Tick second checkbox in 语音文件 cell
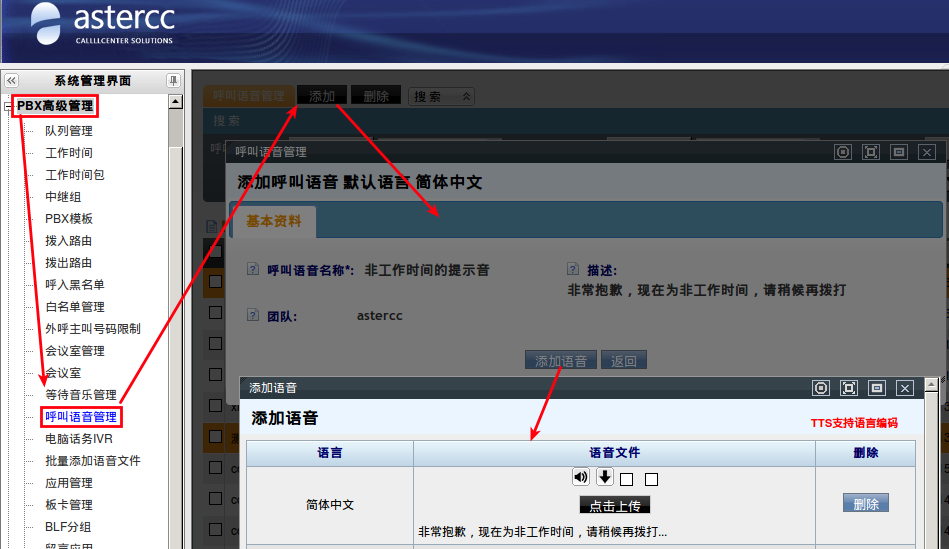949x549 pixels. (651, 480)
